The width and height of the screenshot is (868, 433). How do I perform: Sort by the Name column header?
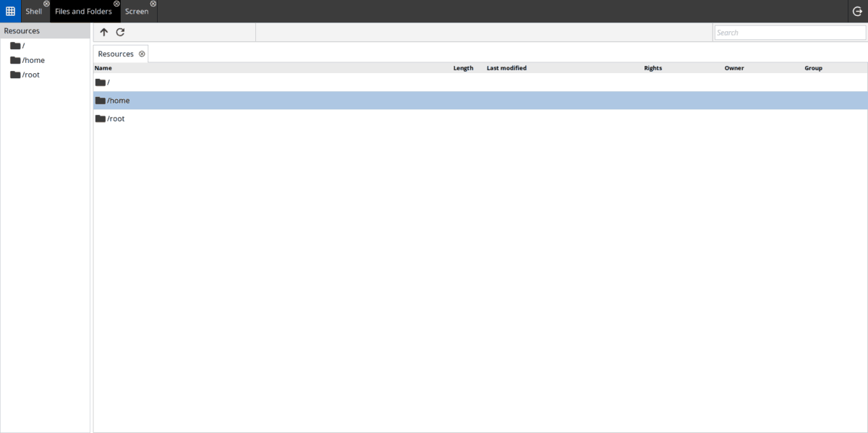(x=103, y=68)
